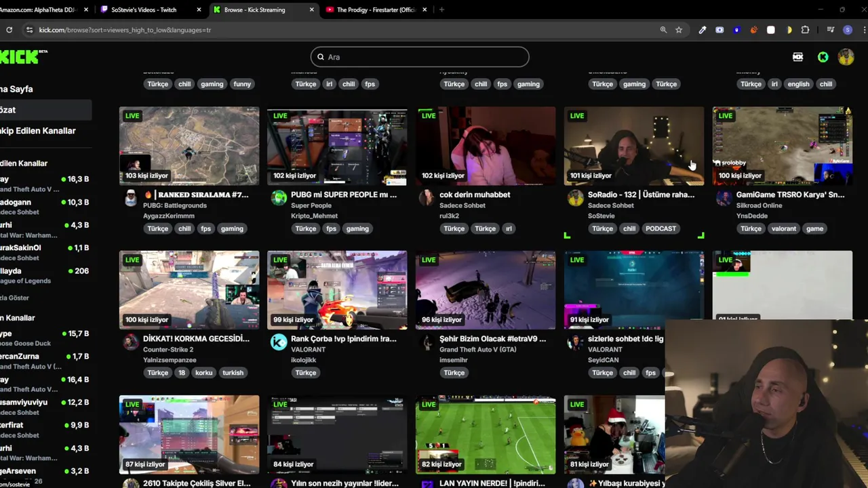The height and width of the screenshot is (488, 868).
Task: Click the Yalnizsempanzee channel avatar
Action: [x=130, y=342]
